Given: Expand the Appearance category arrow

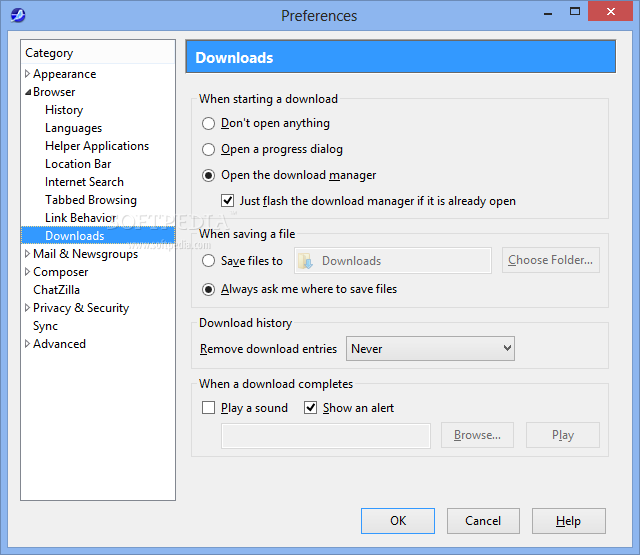Looking at the screenshot, I should (x=27, y=74).
